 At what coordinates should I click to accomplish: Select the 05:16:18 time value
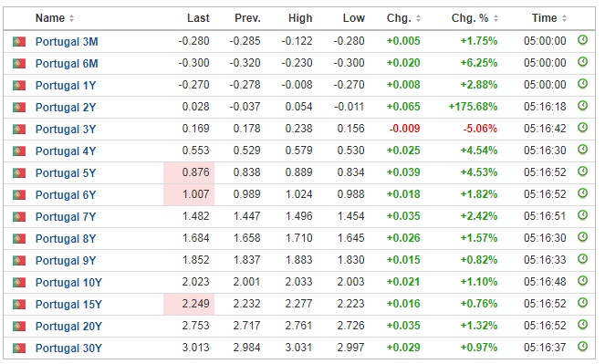pyautogui.click(x=545, y=107)
